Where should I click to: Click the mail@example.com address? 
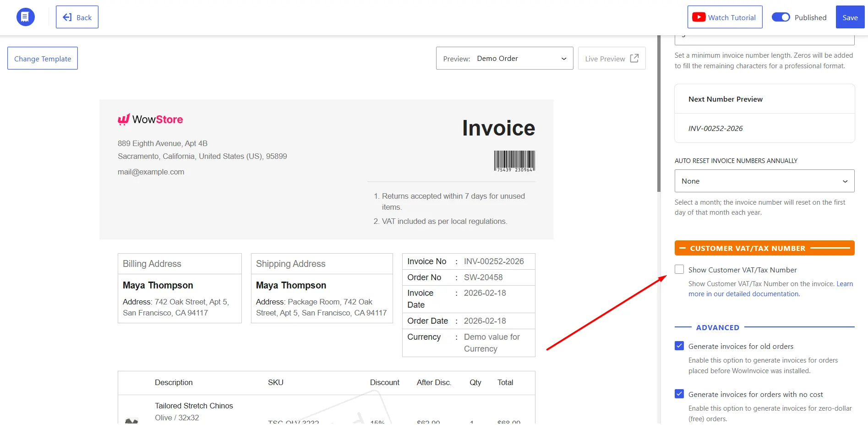pyautogui.click(x=151, y=172)
